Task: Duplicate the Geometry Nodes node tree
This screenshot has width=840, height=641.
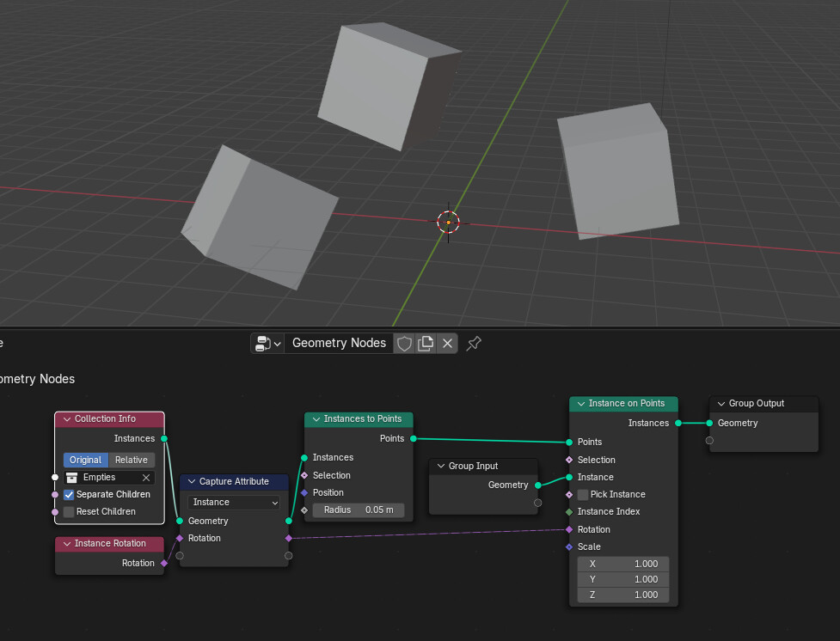Action: pos(426,343)
